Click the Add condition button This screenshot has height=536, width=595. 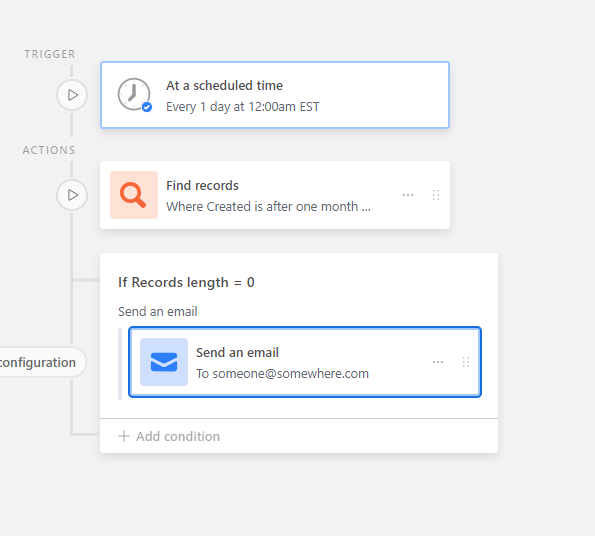click(x=169, y=436)
